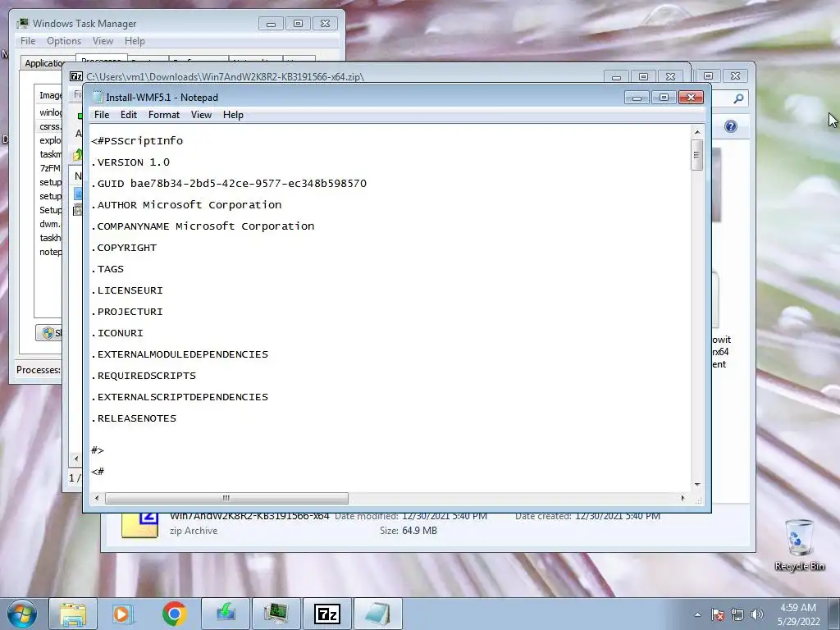Image resolution: width=840 pixels, height=630 pixels.
Task: Click the .RELEASENOTES line in Notepad
Action: (x=134, y=418)
